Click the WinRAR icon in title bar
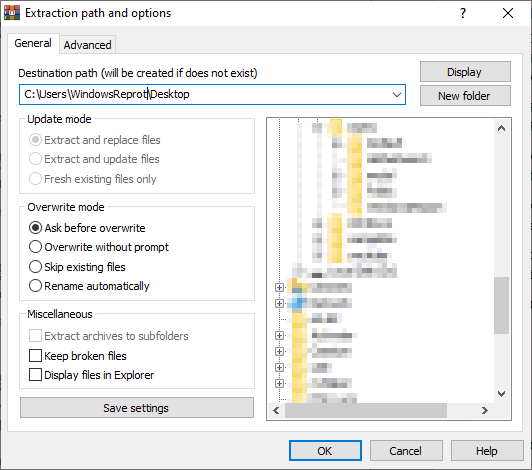 coord(12,13)
